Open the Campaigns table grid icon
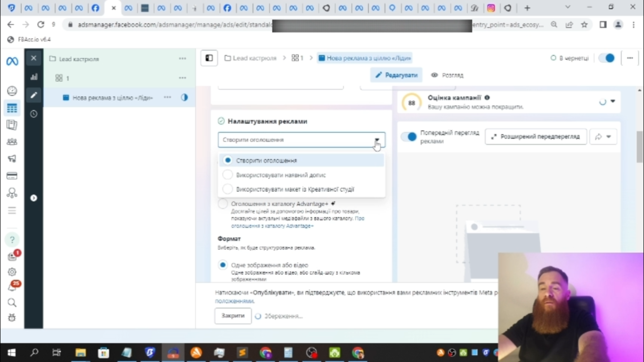 (12, 108)
